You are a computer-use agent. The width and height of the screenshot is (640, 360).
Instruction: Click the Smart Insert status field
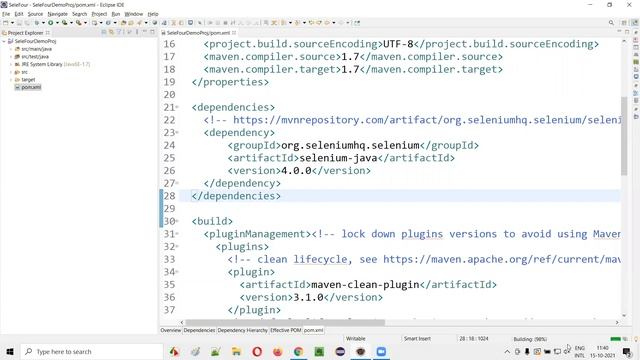(417, 339)
